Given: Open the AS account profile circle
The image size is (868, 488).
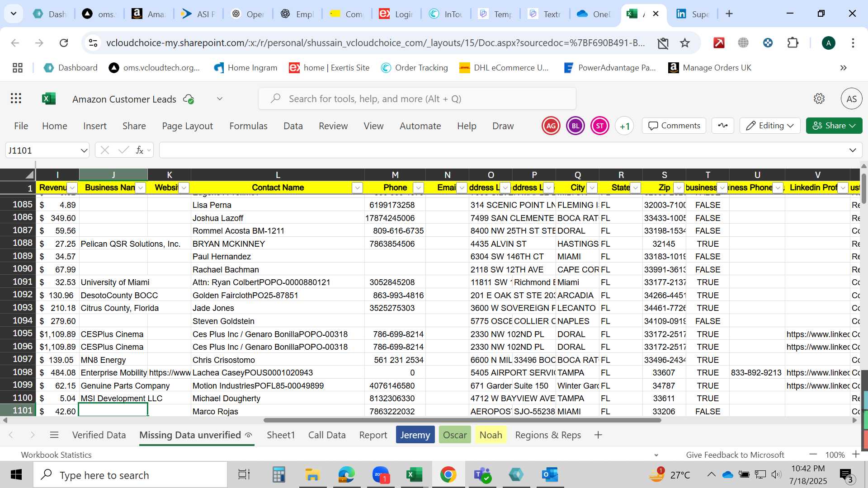Looking at the screenshot, I should point(851,99).
